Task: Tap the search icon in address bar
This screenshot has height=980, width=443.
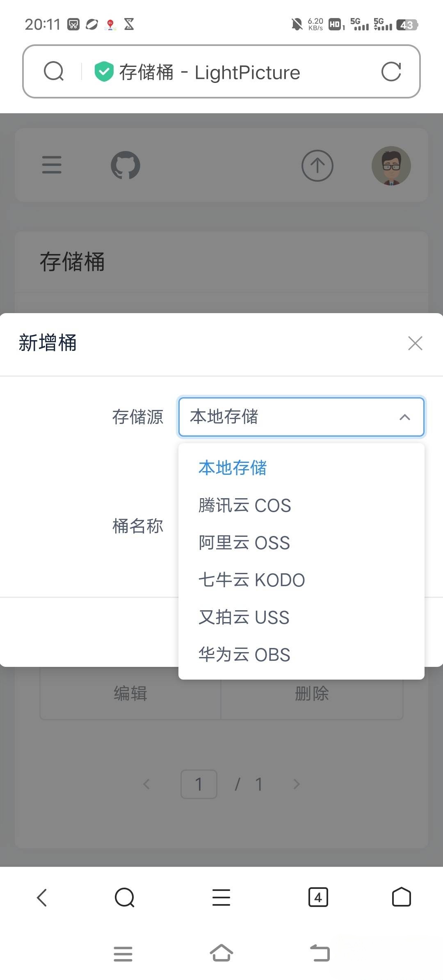Action: click(54, 71)
